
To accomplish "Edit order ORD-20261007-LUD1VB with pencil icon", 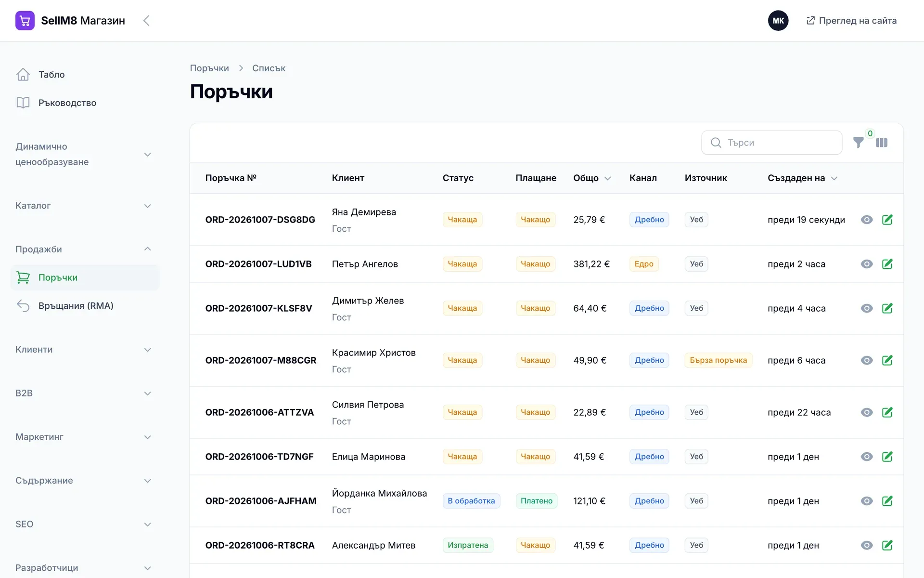I will 887,264.
